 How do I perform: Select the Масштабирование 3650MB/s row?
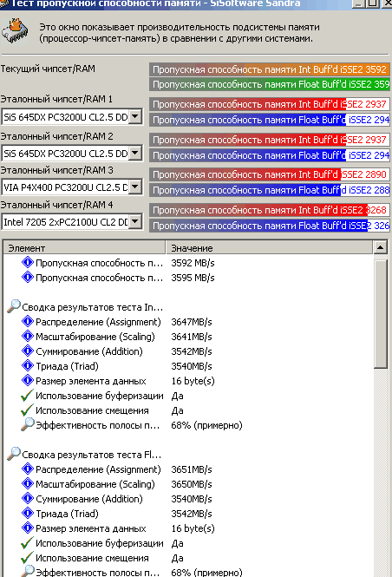[188, 484]
